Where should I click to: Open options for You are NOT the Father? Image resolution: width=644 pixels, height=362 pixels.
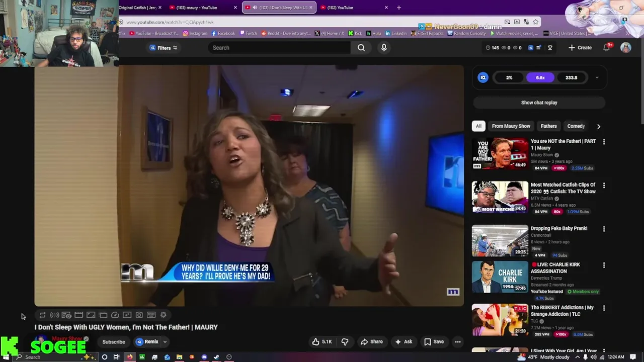[604, 142]
